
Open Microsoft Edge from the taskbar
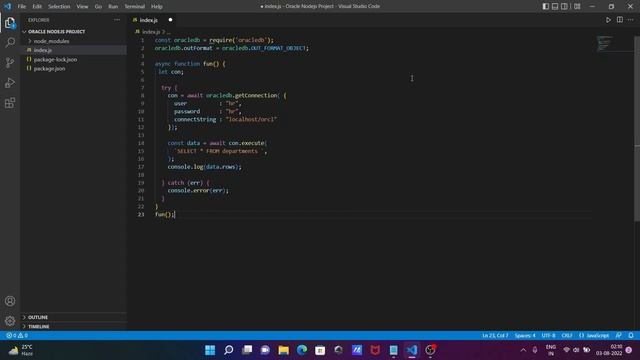coord(302,350)
